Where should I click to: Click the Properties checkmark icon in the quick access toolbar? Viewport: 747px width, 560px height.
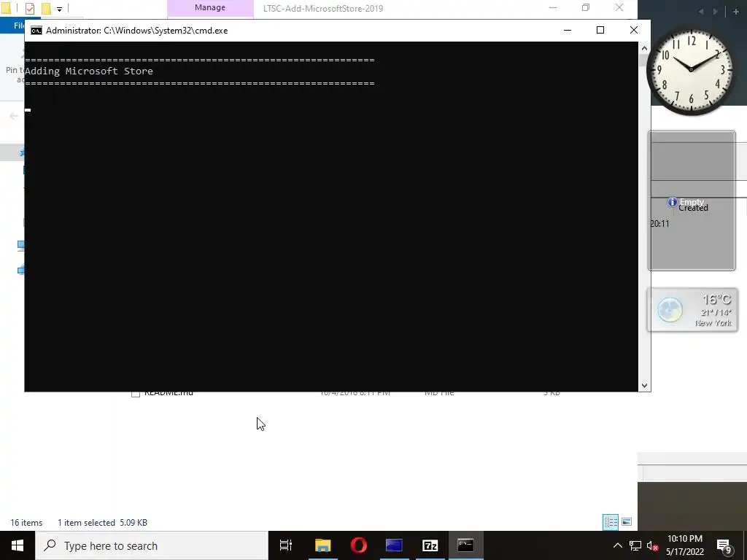29,8
